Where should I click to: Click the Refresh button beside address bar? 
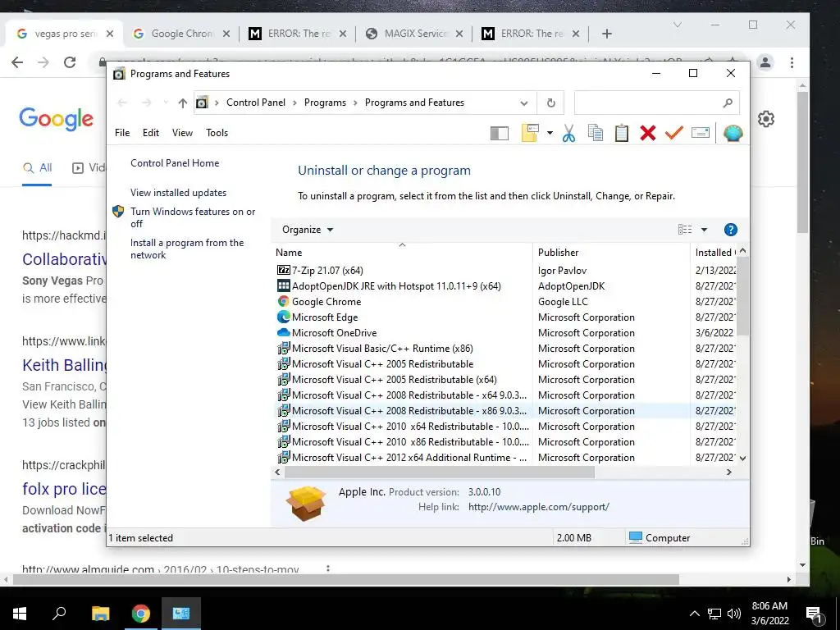coord(550,103)
